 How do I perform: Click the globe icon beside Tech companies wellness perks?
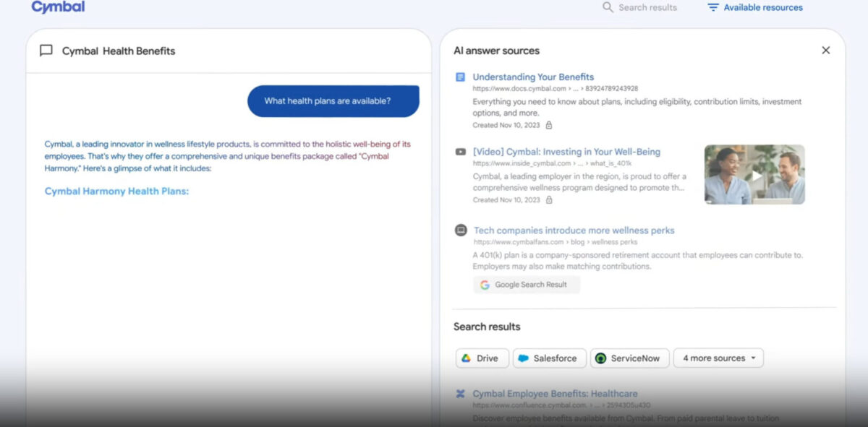click(x=460, y=230)
